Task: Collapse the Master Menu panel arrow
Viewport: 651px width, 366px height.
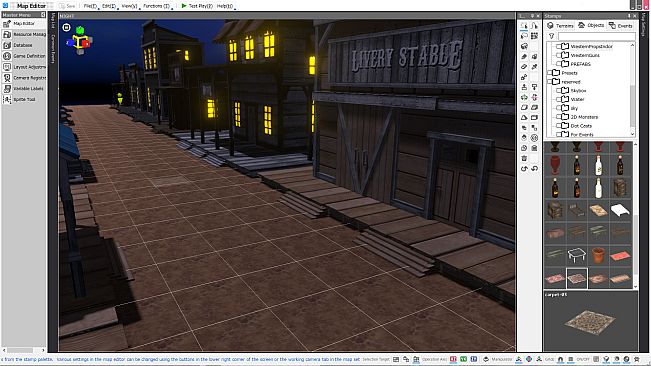Action: point(43,15)
